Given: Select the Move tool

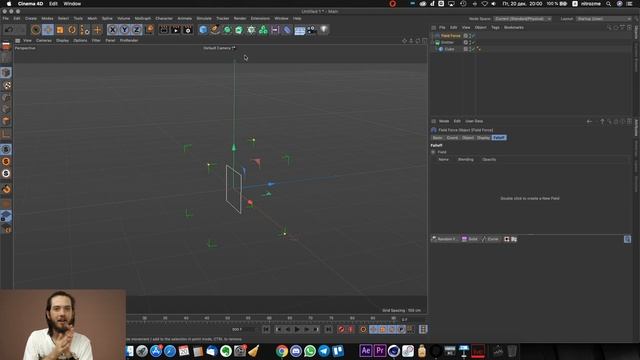Looking at the screenshot, I should pyautogui.click(x=48, y=30).
